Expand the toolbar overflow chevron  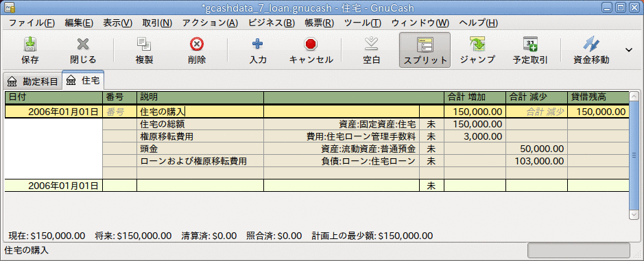pyautogui.click(x=629, y=49)
